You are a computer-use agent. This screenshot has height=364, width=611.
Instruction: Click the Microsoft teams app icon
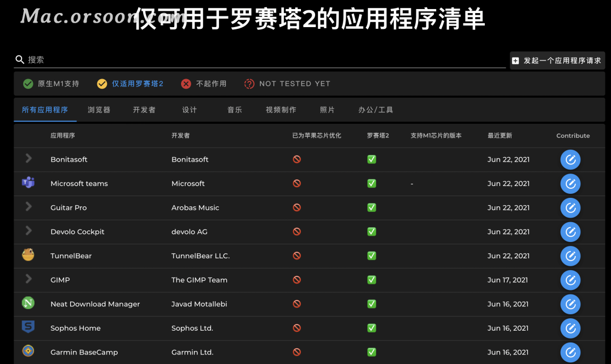[x=28, y=182]
